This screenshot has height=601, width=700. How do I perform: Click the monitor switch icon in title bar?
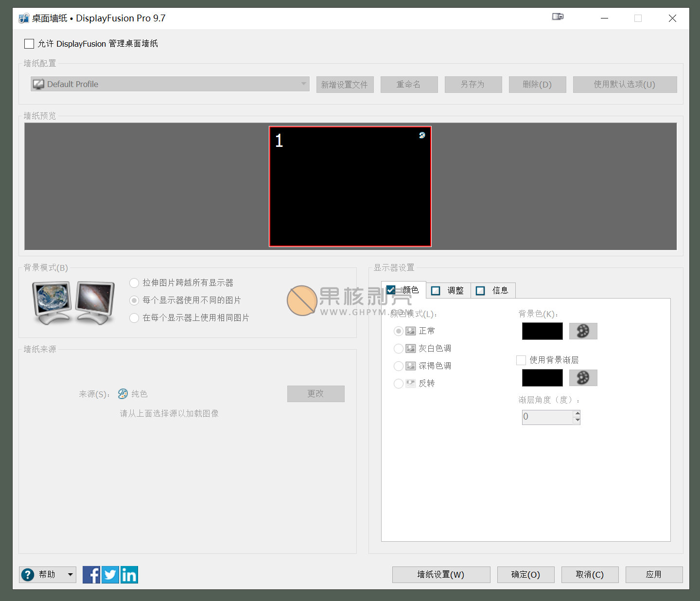(x=558, y=17)
